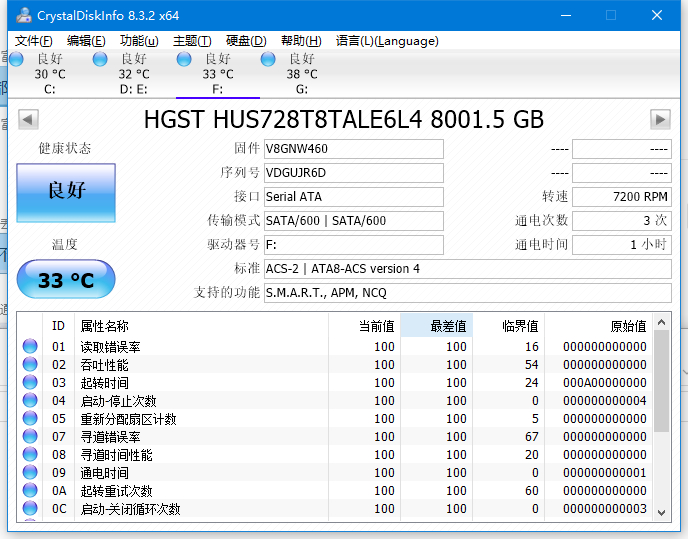
Task: Select drive D: E: status orb at 32 °C
Action: coord(100,59)
